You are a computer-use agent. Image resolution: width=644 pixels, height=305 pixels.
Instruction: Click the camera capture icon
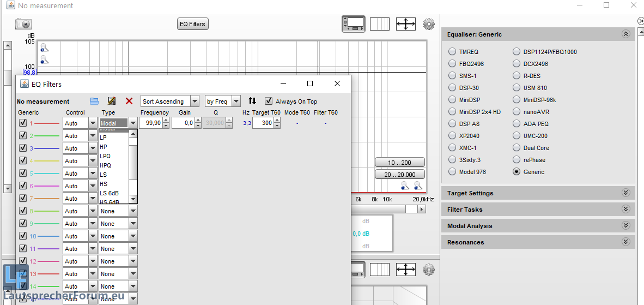coord(23,24)
